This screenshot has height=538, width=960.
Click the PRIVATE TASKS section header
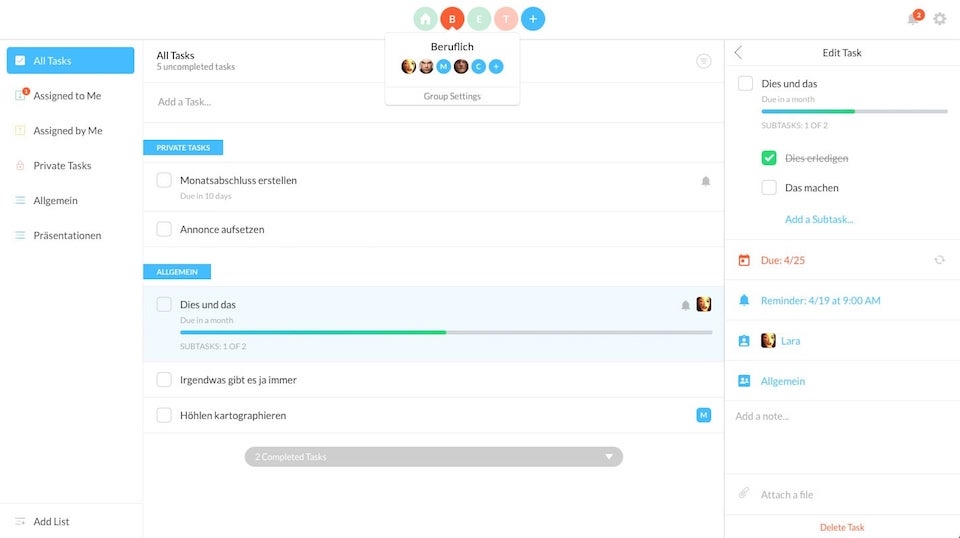[x=183, y=148]
